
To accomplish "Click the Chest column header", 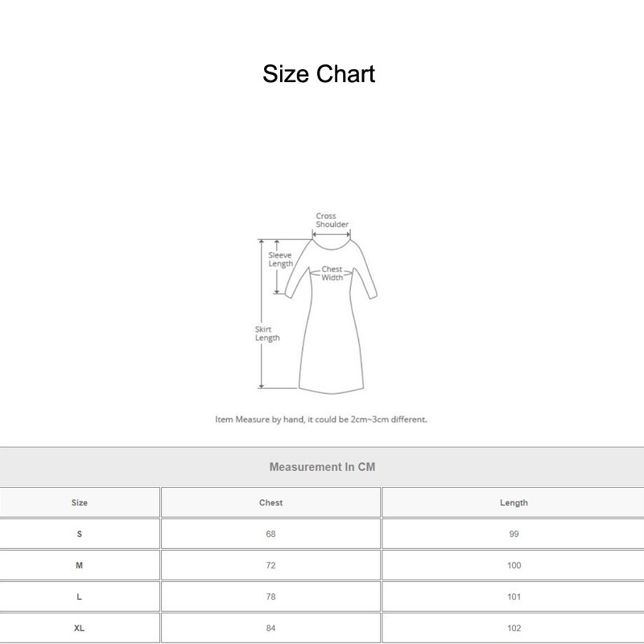I will (270, 502).
